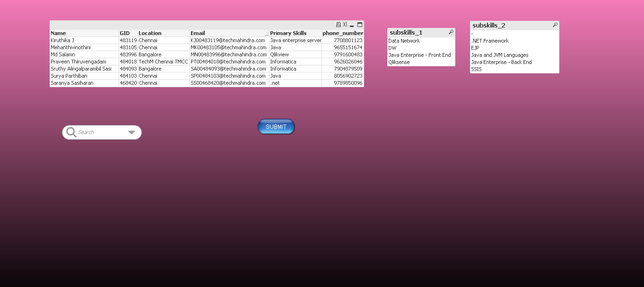Image resolution: width=644 pixels, height=287 pixels.
Task: Select Bangalore in Md Salamn row
Action: point(164,54)
